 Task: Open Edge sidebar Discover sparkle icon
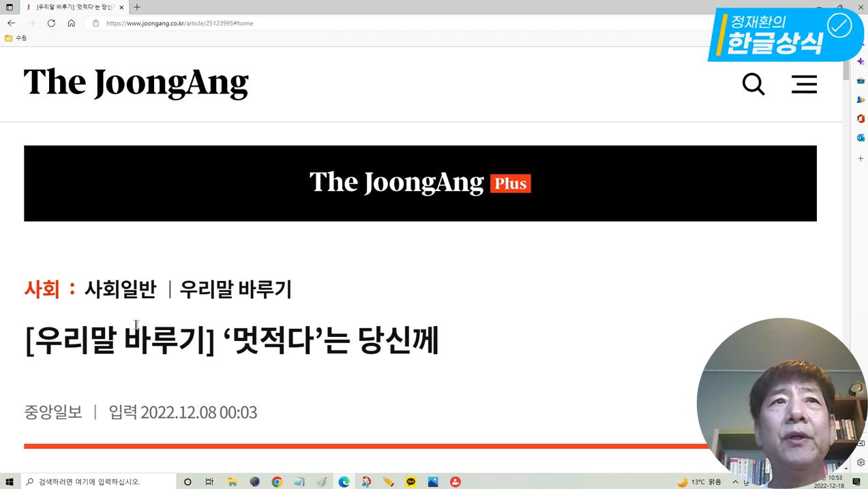(x=860, y=61)
